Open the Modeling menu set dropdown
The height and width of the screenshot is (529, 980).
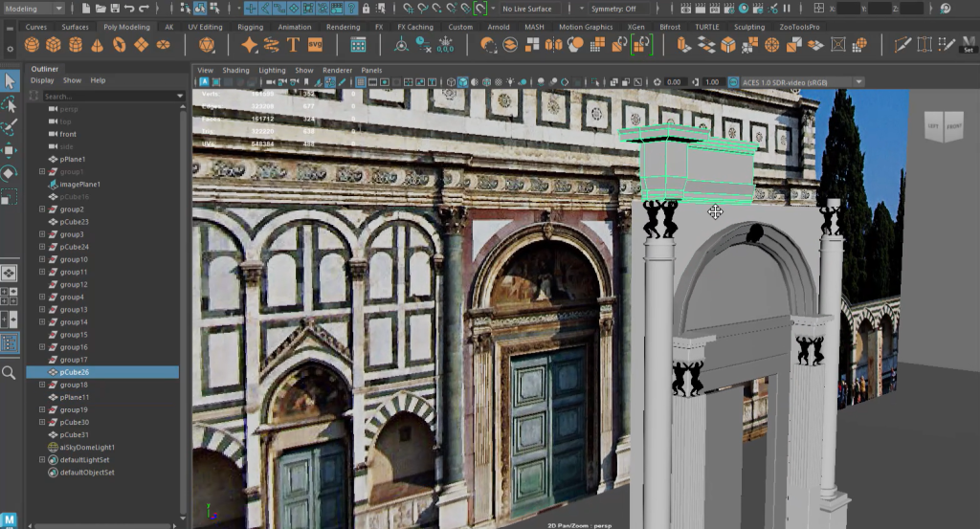pos(33,9)
